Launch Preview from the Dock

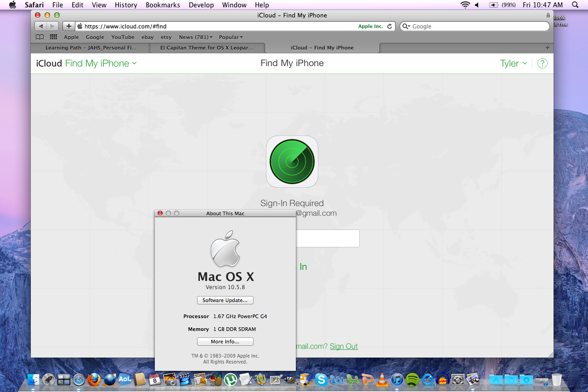coord(473,380)
